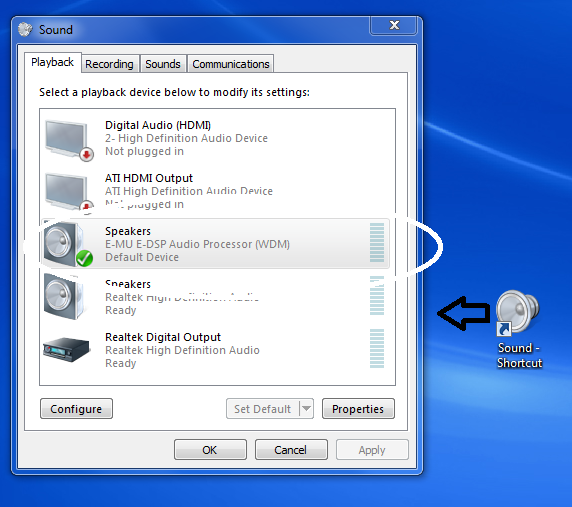
Task: Open the Communications tab
Action: click(231, 64)
